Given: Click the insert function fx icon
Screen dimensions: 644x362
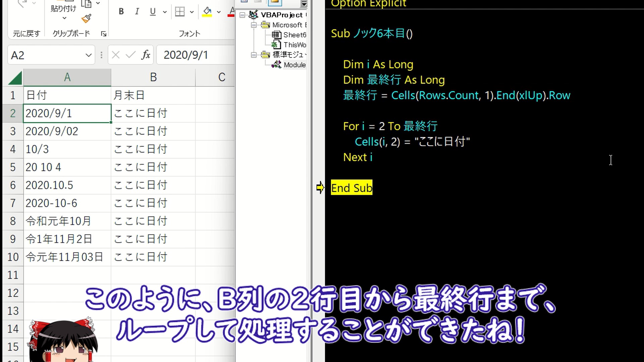Looking at the screenshot, I should pyautogui.click(x=146, y=55).
